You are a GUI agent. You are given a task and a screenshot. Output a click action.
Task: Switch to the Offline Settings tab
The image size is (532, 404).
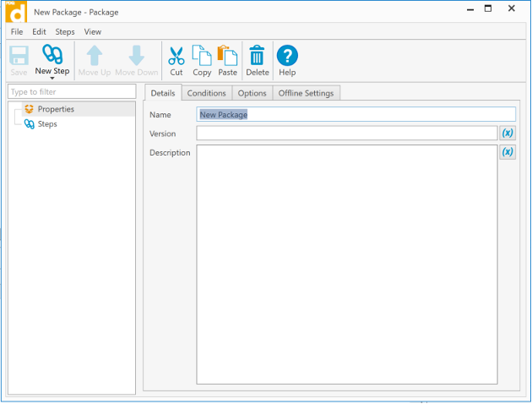point(306,93)
